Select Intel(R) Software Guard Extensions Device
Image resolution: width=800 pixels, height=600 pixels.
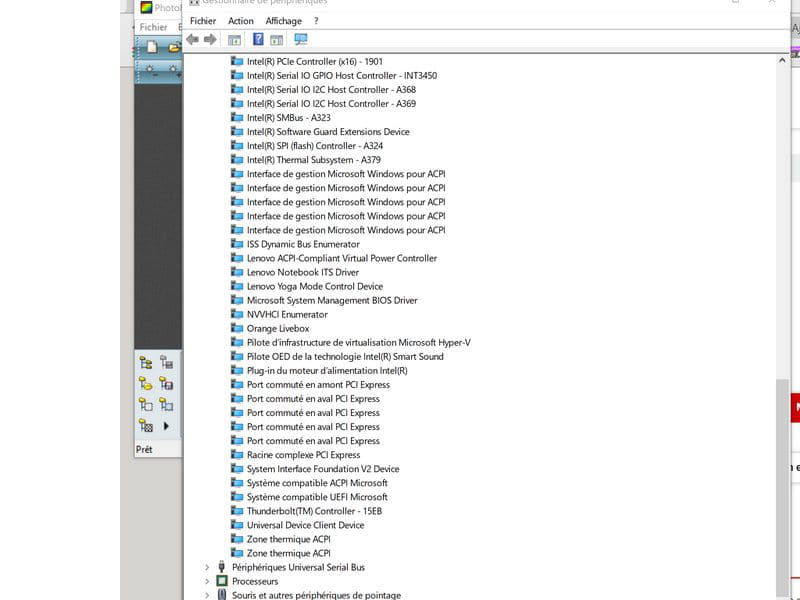coord(328,132)
